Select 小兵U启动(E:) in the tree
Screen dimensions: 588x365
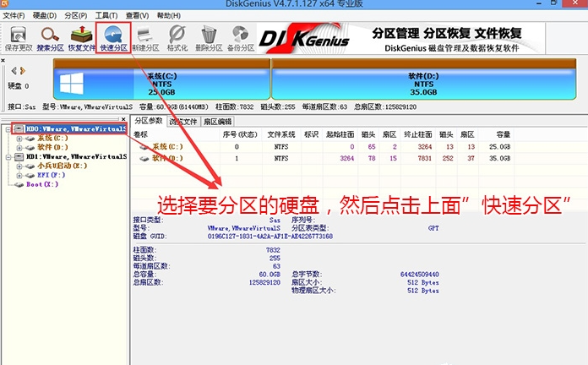(x=62, y=166)
